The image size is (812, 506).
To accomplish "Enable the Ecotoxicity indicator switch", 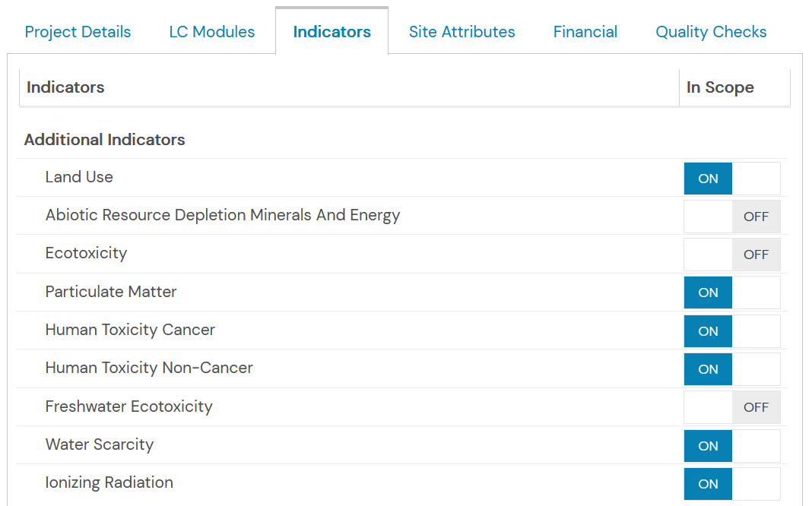I will pos(731,255).
